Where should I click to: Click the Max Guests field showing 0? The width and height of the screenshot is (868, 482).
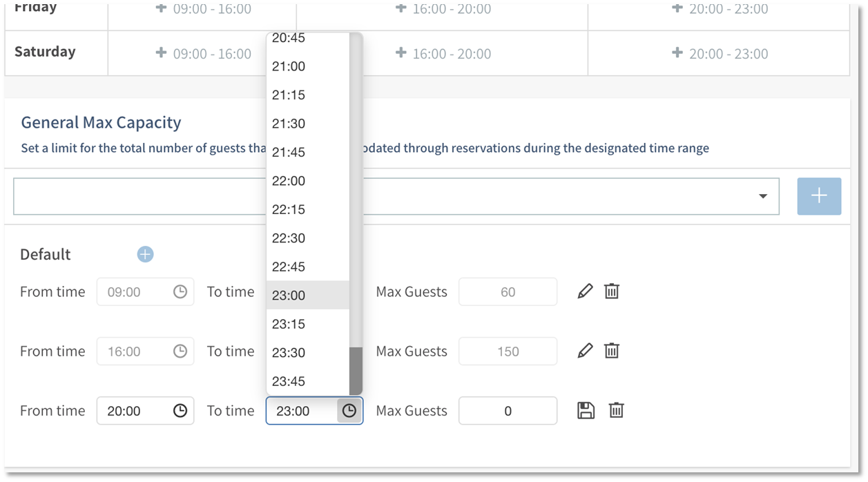coord(508,410)
